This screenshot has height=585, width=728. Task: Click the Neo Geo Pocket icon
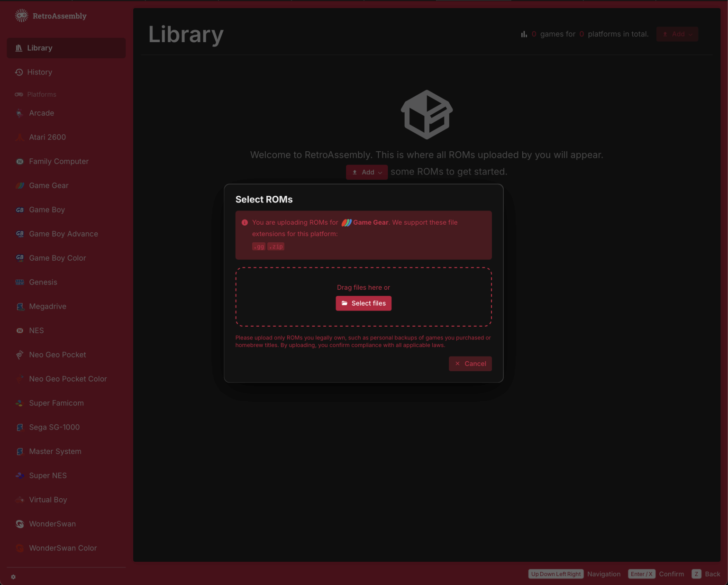[x=20, y=355]
